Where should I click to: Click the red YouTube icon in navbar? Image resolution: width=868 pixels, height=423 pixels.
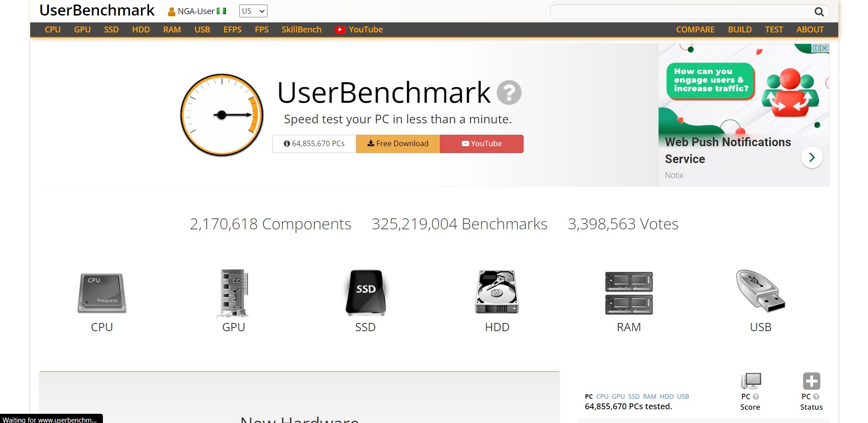click(x=340, y=30)
